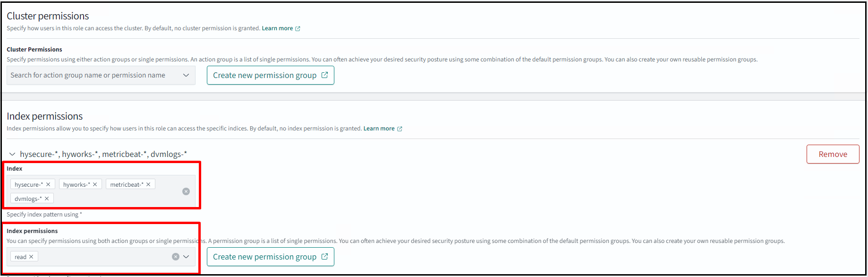Click external link icon beside Index Learn more

(x=400, y=129)
